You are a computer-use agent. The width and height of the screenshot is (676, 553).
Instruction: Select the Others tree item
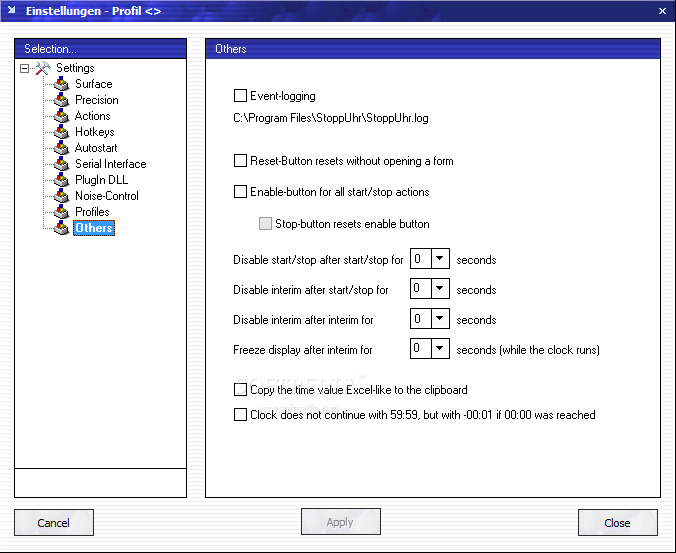[x=94, y=228]
